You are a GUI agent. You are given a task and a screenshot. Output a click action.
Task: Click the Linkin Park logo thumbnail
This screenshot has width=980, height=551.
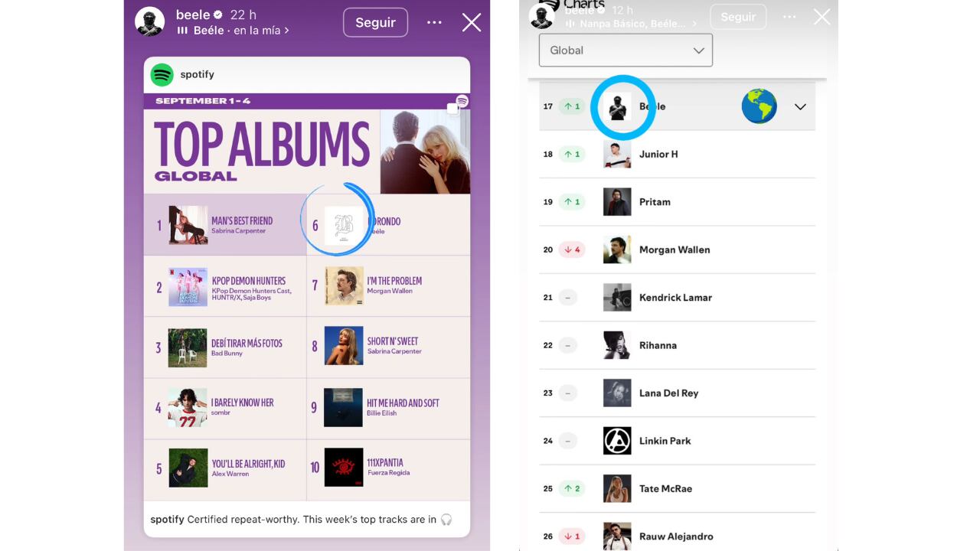[x=617, y=441]
